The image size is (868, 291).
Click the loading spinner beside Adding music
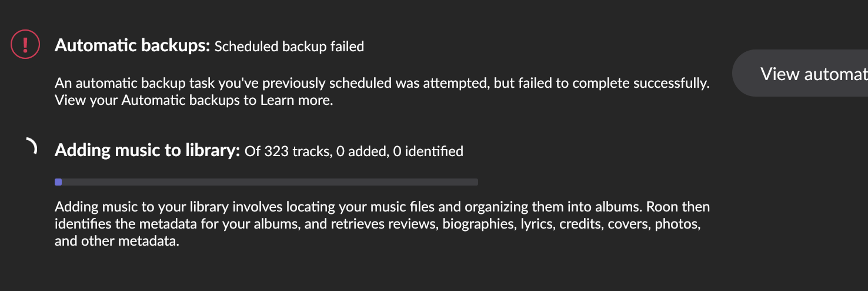[x=31, y=146]
